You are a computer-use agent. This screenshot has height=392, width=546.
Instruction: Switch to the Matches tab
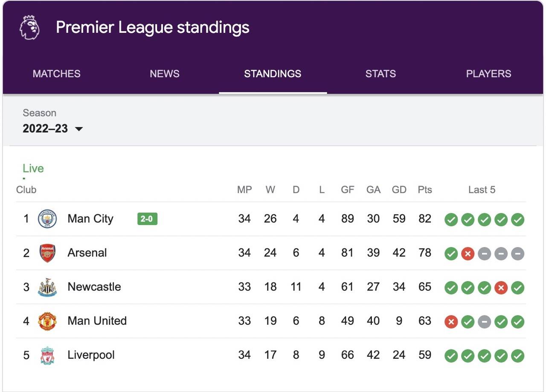(x=56, y=74)
